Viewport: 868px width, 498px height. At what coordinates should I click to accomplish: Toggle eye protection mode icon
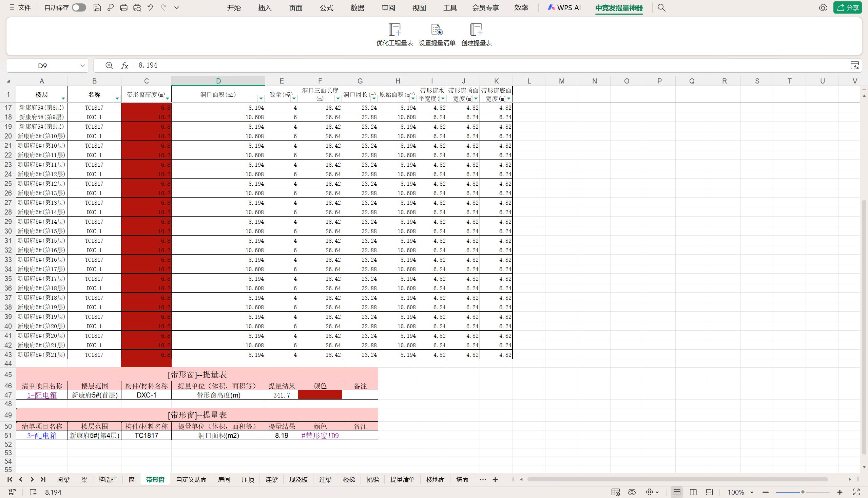(x=632, y=492)
